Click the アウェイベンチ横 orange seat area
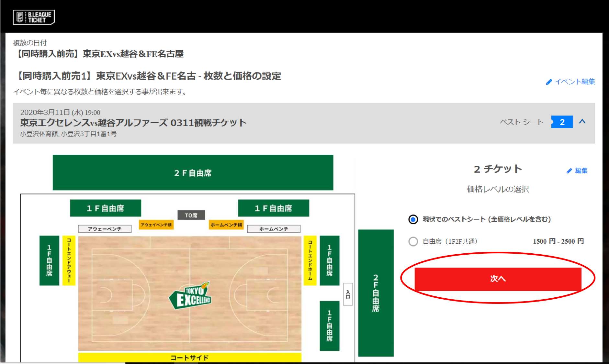The height and width of the screenshot is (364, 609). click(x=156, y=225)
